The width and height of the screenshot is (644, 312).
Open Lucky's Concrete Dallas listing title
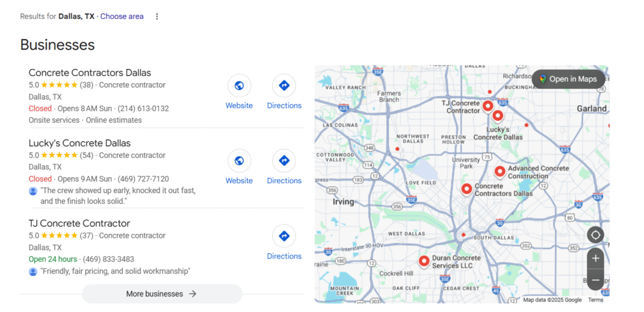coord(80,143)
